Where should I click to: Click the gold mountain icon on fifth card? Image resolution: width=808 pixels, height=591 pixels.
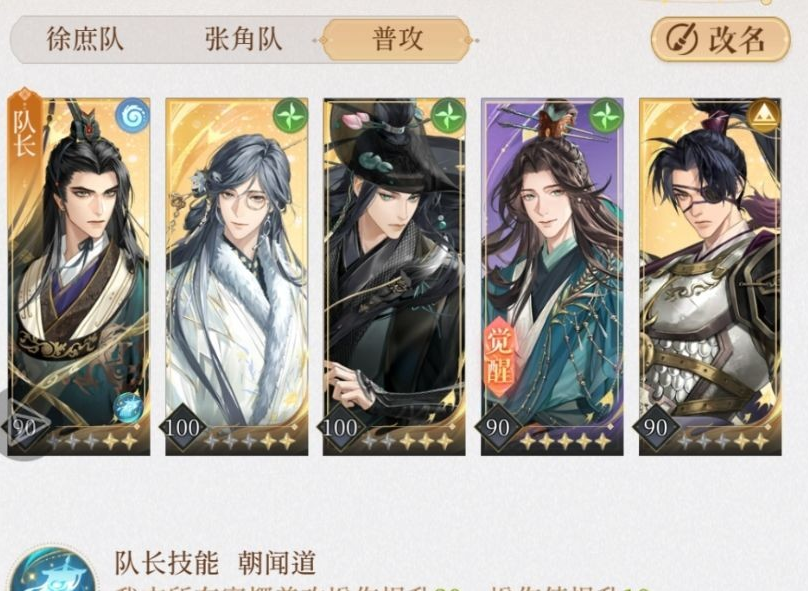click(764, 115)
